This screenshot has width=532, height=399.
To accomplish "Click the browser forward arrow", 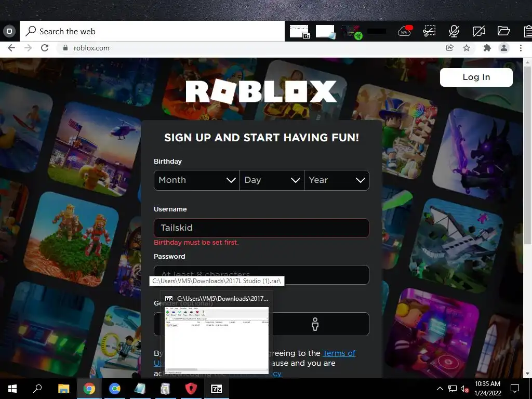I will click(x=28, y=48).
